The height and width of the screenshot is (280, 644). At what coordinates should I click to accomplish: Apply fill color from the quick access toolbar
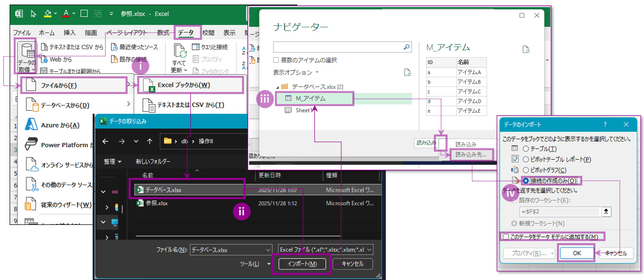(47, 14)
